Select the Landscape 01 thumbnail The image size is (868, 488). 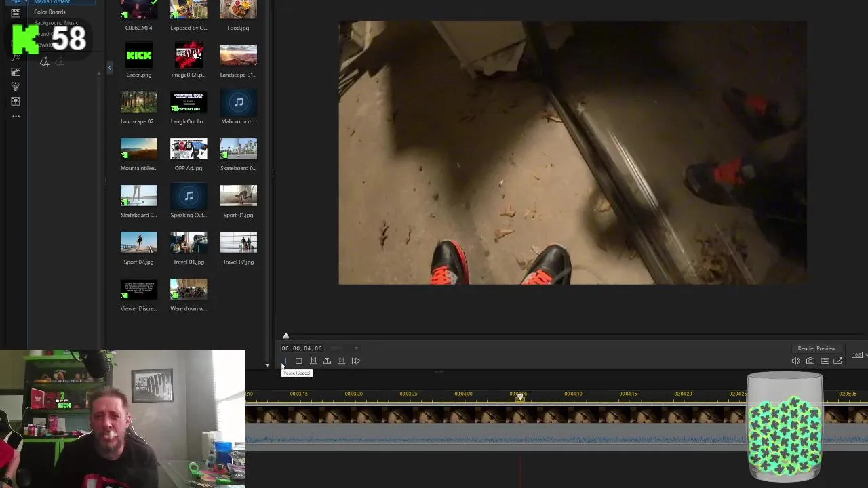239,56
